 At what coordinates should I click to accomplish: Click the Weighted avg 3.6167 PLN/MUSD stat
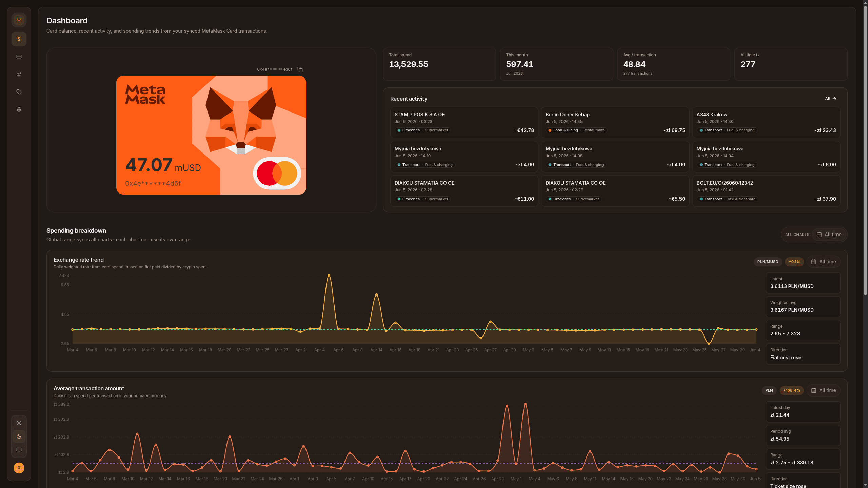click(803, 307)
